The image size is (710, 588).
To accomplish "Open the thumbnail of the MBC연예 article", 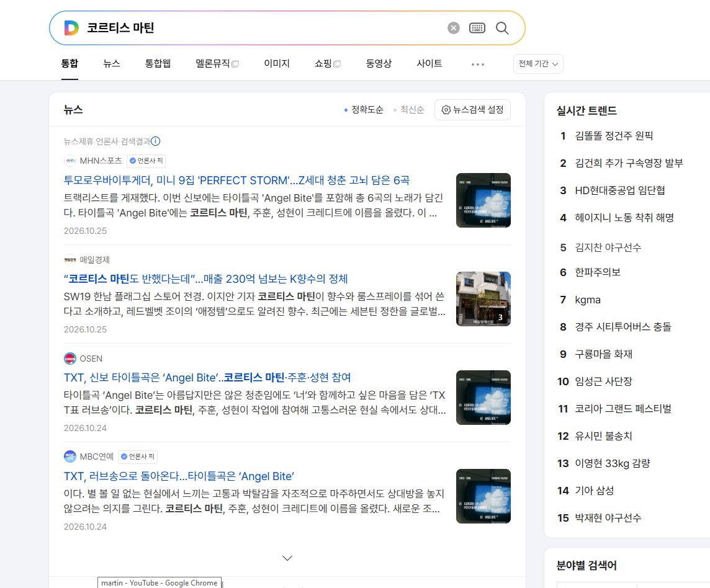I will [x=483, y=496].
